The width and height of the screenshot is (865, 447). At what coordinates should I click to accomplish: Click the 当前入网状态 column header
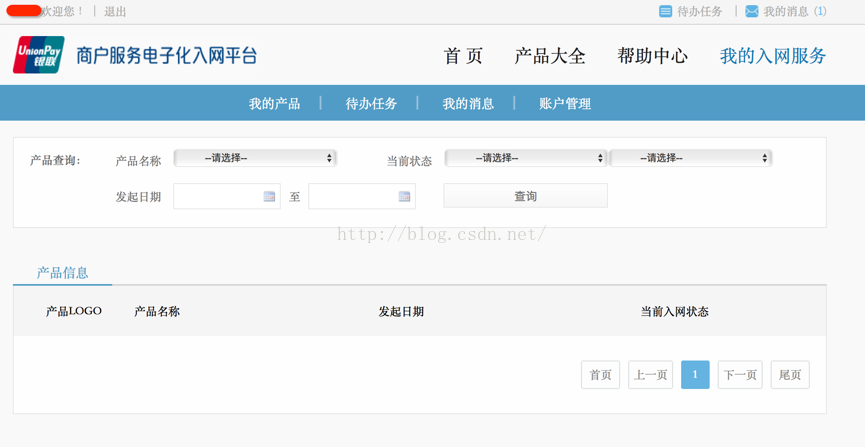(x=674, y=311)
